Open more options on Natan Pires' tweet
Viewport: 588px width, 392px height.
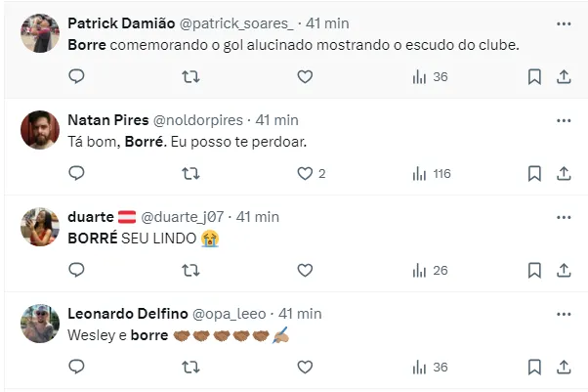pos(564,120)
